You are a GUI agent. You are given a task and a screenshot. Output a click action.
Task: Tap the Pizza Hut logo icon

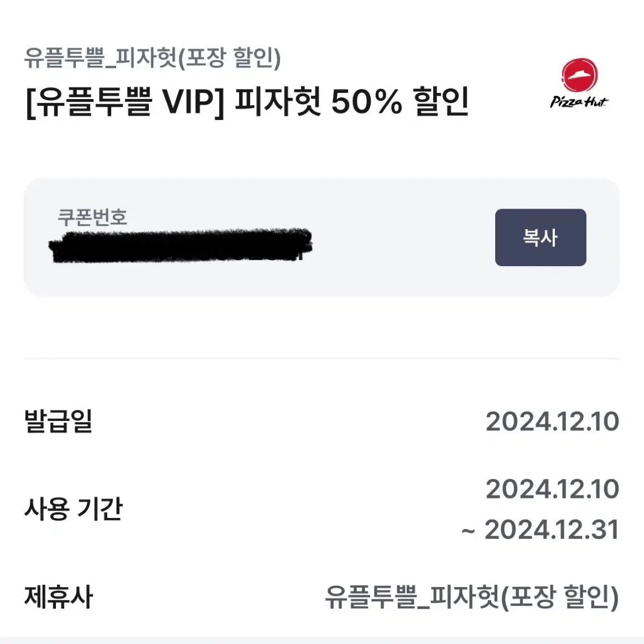point(579,84)
